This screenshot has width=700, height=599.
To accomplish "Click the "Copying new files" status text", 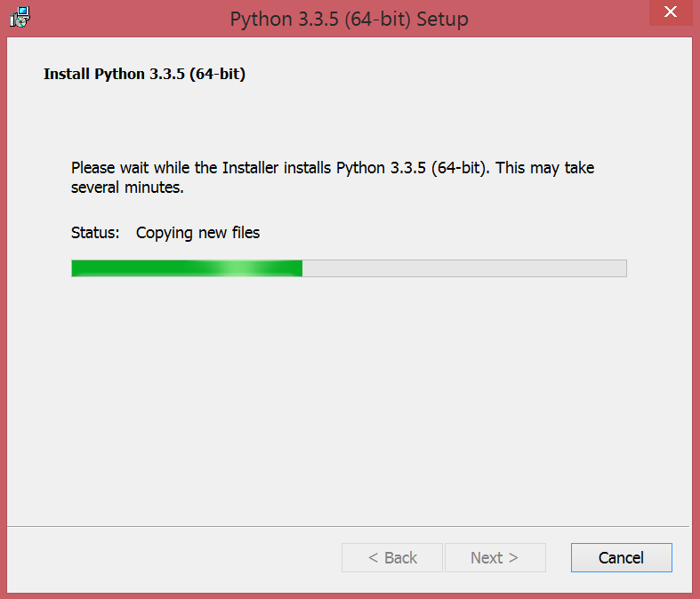I will tap(197, 233).
